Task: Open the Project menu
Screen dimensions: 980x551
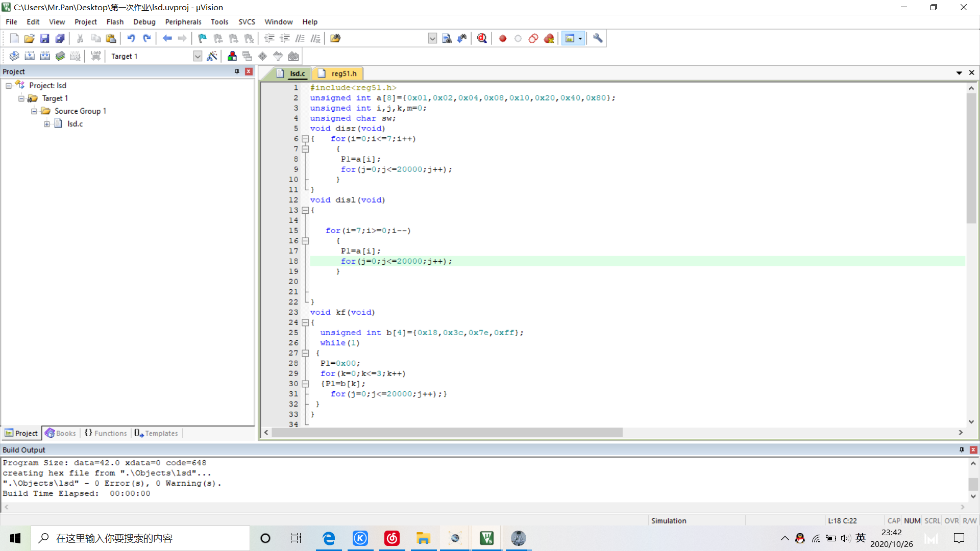Action: coord(86,22)
